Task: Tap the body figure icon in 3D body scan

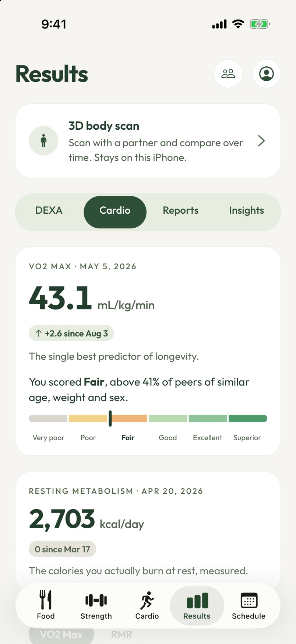Action: [43, 141]
